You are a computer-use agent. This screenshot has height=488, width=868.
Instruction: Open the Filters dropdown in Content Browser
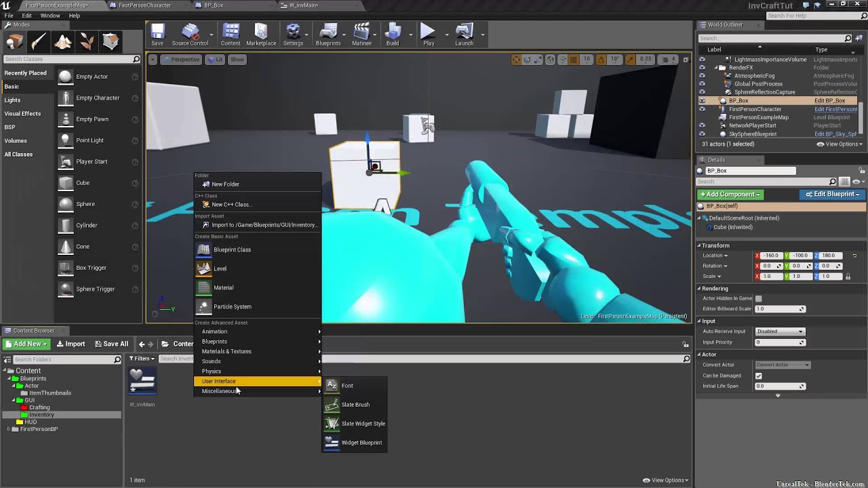pos(142,359)
